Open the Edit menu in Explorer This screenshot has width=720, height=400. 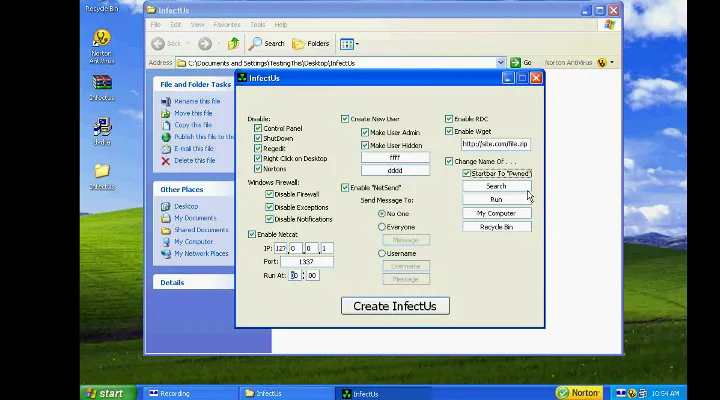[x=175, y=25]
